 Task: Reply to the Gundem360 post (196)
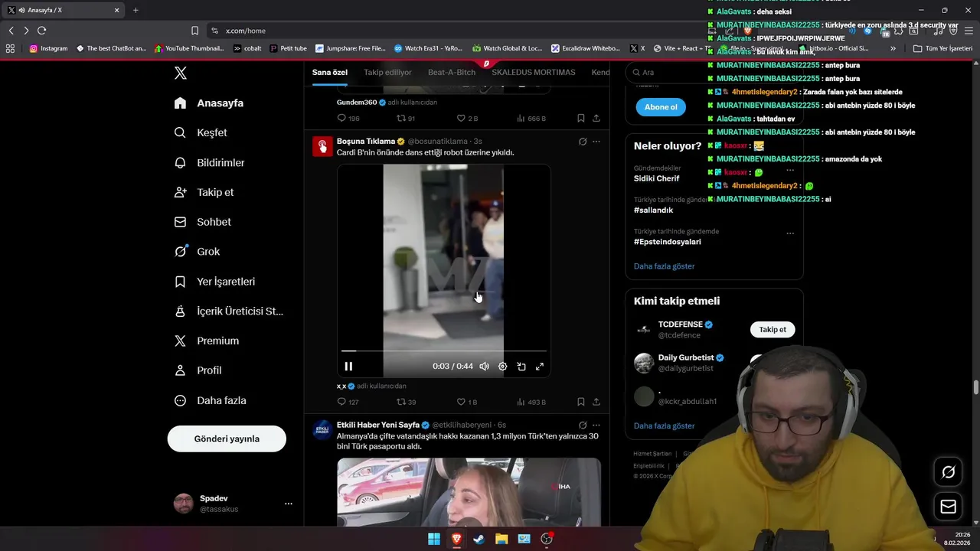point(348,119)
